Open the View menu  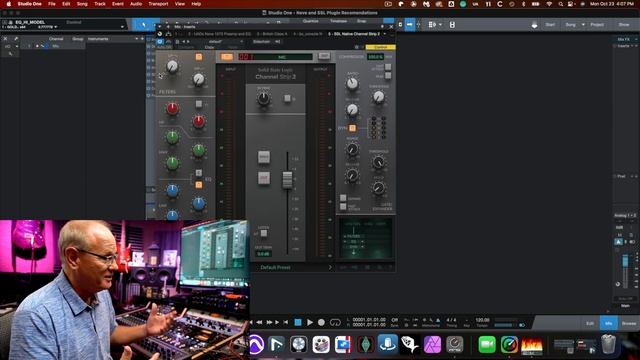[x=180, y=4]
